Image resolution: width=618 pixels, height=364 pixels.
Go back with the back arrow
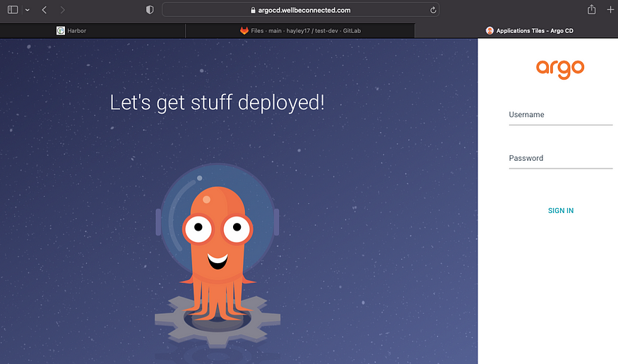click(x=44, y=10)
